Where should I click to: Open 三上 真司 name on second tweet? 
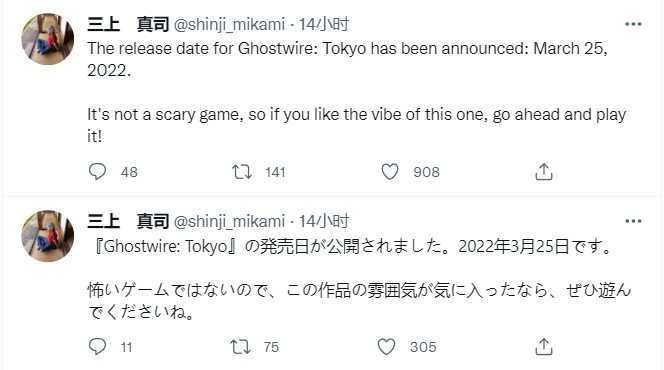(128, 221)
